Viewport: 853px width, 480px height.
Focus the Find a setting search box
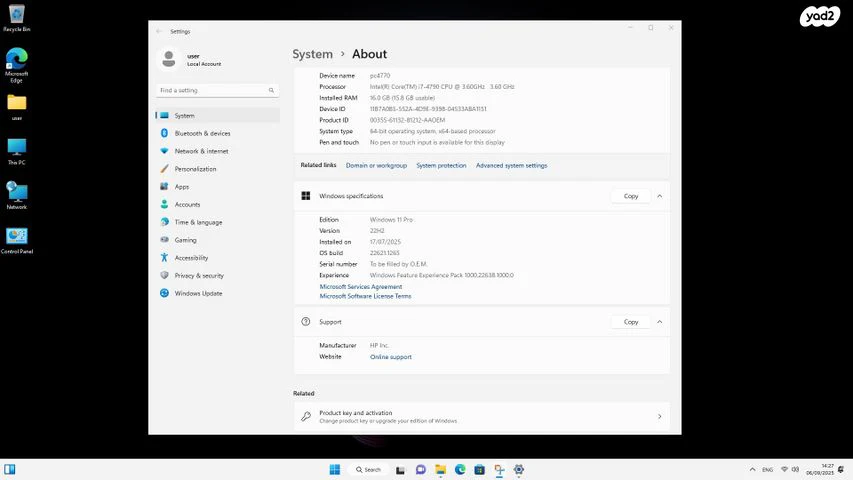[218, 90]
